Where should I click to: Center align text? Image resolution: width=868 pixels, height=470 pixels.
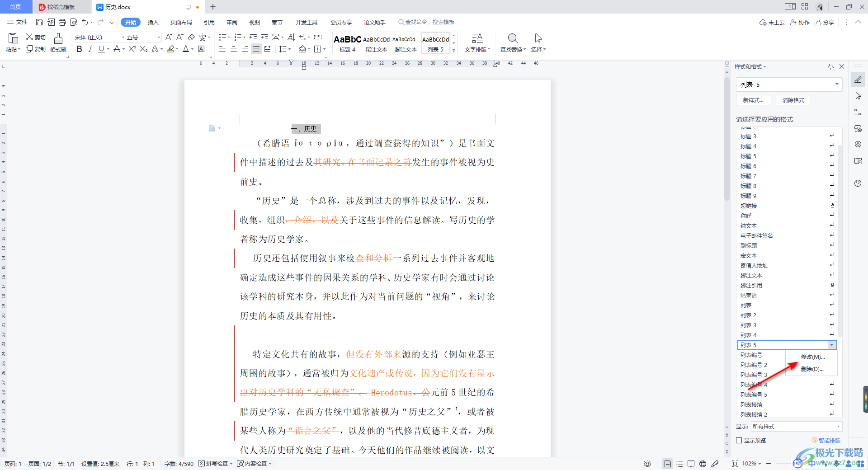point(234,49)
